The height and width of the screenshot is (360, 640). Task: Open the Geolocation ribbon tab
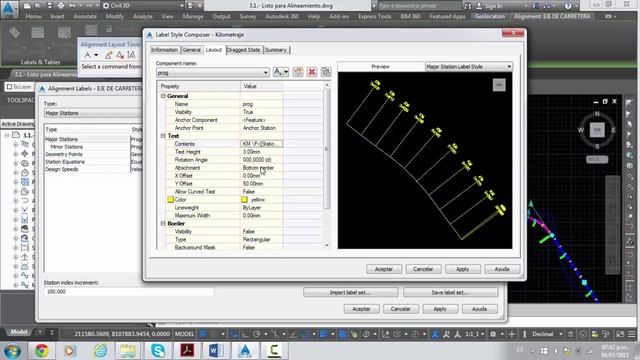pyautogui.click(x=490, y=16)
